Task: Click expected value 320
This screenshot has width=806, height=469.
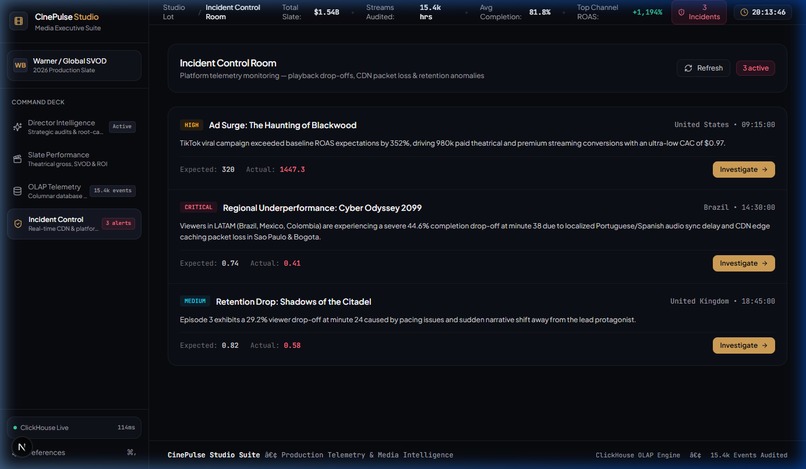Action: click(228, 169)
